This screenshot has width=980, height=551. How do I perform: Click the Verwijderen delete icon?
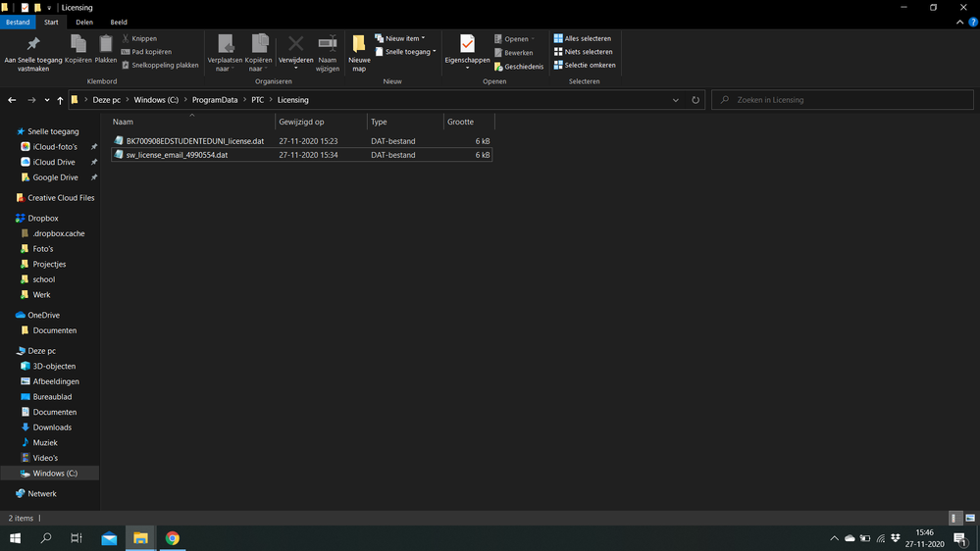point(295,45)
